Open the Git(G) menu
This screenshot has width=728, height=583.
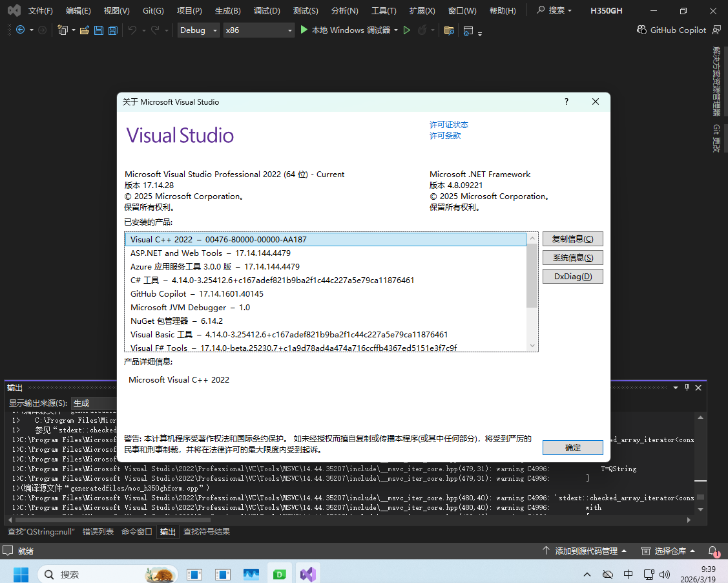[153, 11]
